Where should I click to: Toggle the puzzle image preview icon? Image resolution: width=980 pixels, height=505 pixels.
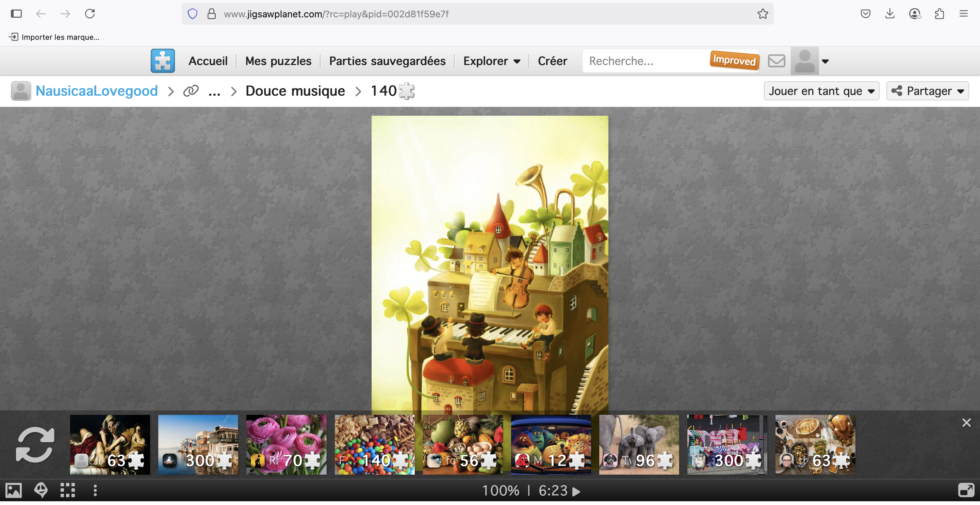[13, 490]
